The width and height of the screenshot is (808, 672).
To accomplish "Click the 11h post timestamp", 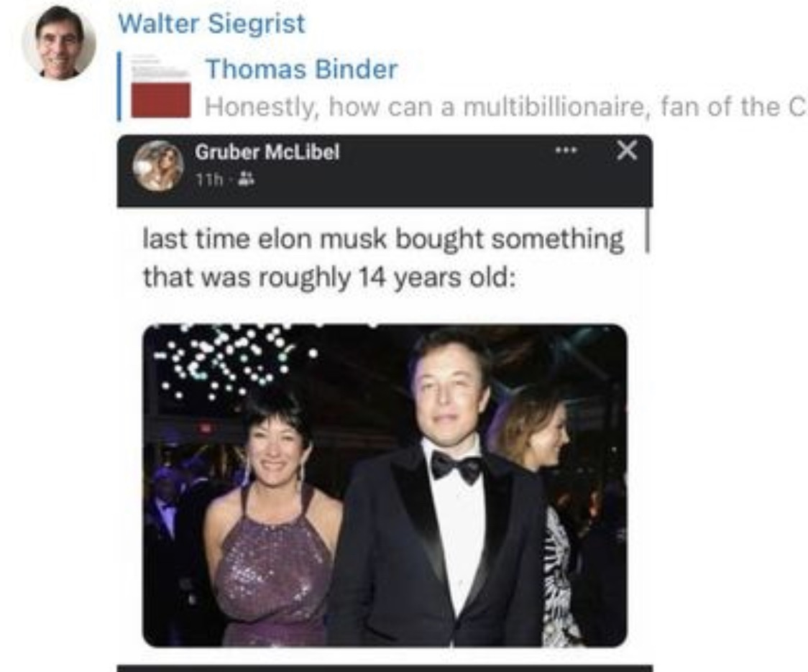I will pos(209,180).
